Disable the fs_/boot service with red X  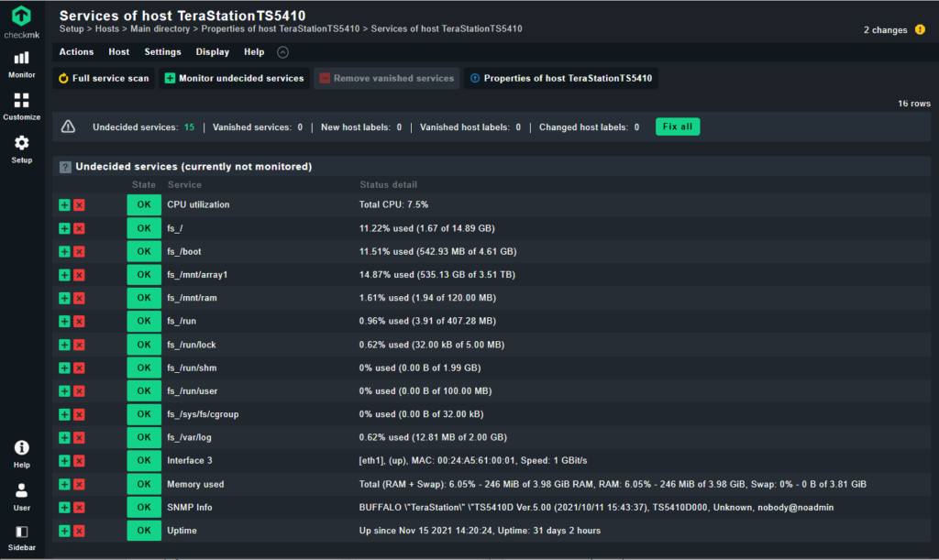point(79,252)
